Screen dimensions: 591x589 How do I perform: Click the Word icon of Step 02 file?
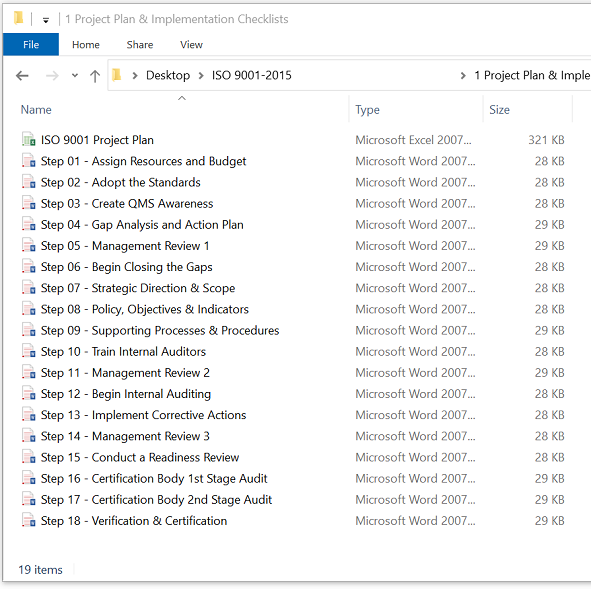pos(29,182)
